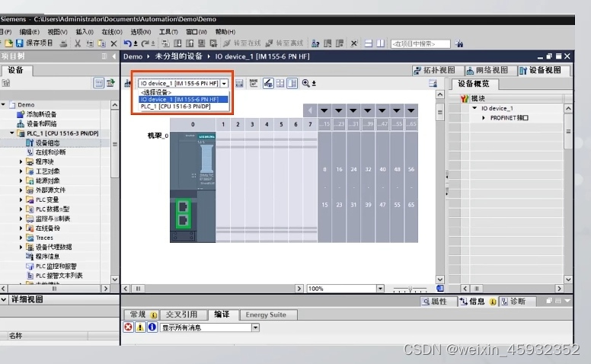Open the device selector dropdown arrow
This screenshot has width=591, height=364.
pos(224,83)
